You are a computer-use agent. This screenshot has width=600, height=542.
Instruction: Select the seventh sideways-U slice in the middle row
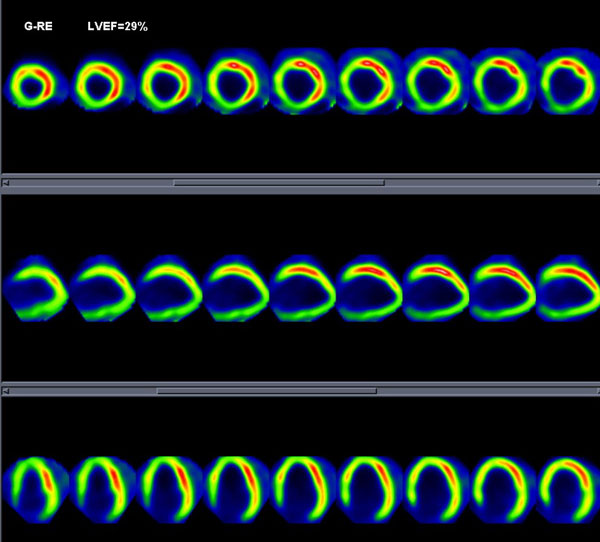click(x=435, y=289)
